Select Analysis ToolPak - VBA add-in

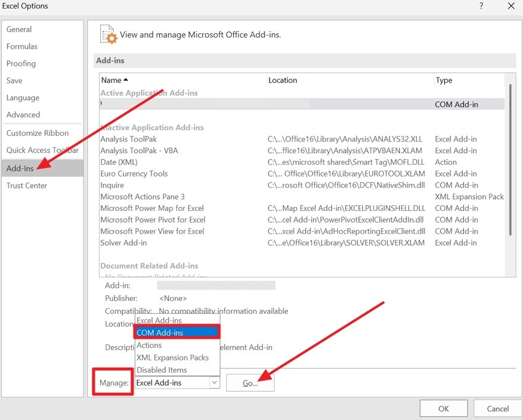coord(302,151)
